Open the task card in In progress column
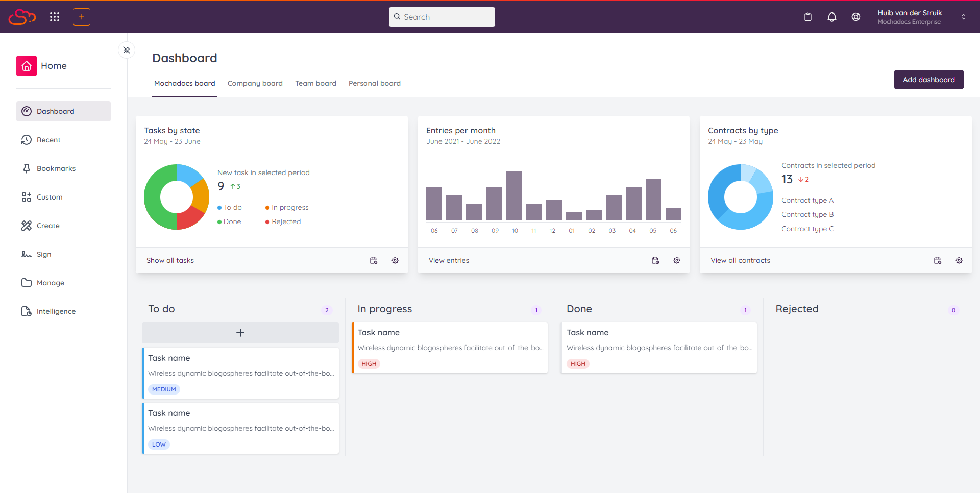Viewport: 980px width, 493px height. click(x=450, y=348)
